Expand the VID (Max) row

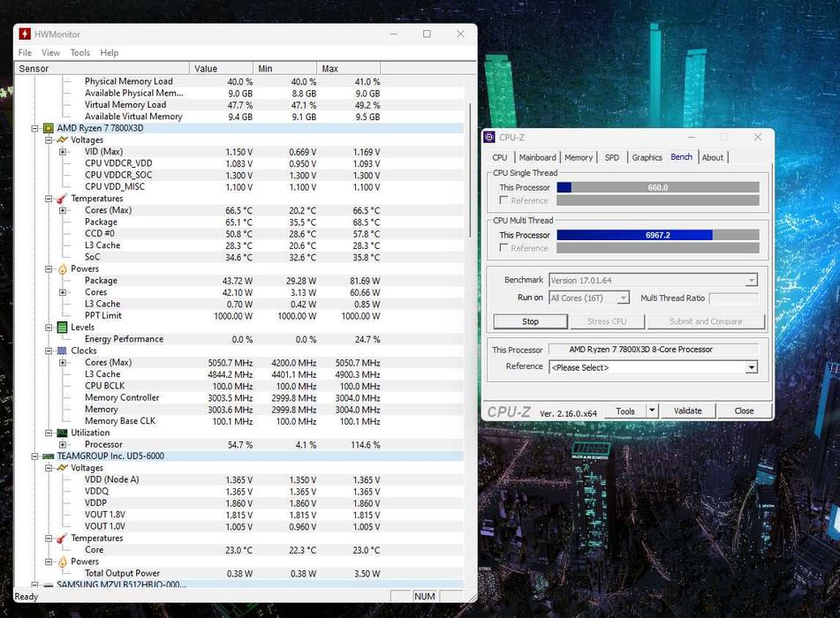tap(63, 152)
